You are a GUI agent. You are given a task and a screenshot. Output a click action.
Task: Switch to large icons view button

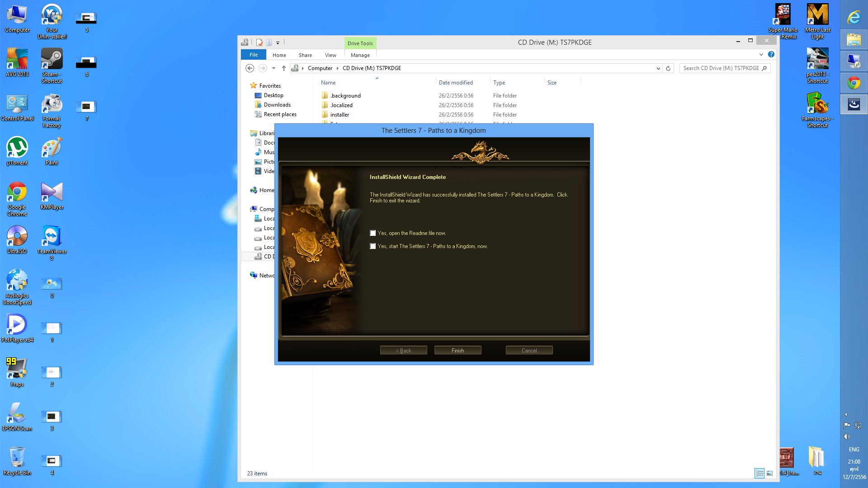[769, 473]
